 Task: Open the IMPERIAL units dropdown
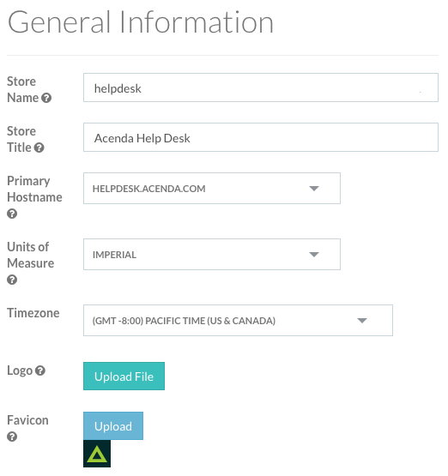pos(212,254)
